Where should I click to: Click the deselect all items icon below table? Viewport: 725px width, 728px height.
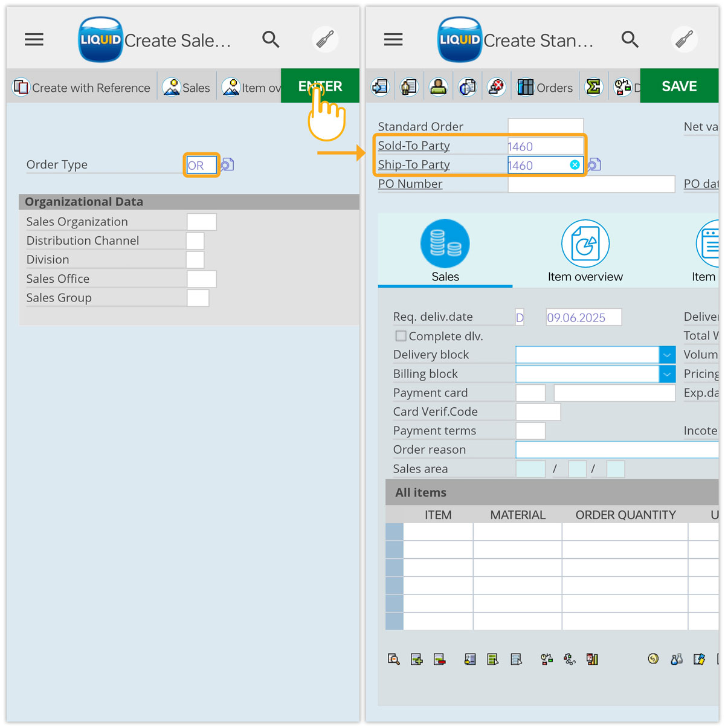click(516, 659)
